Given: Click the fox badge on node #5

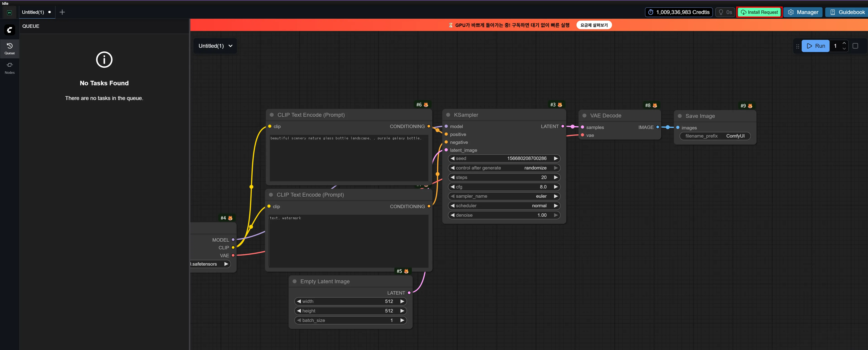Looking at the screenshot, I should click(x=406, y=271).
